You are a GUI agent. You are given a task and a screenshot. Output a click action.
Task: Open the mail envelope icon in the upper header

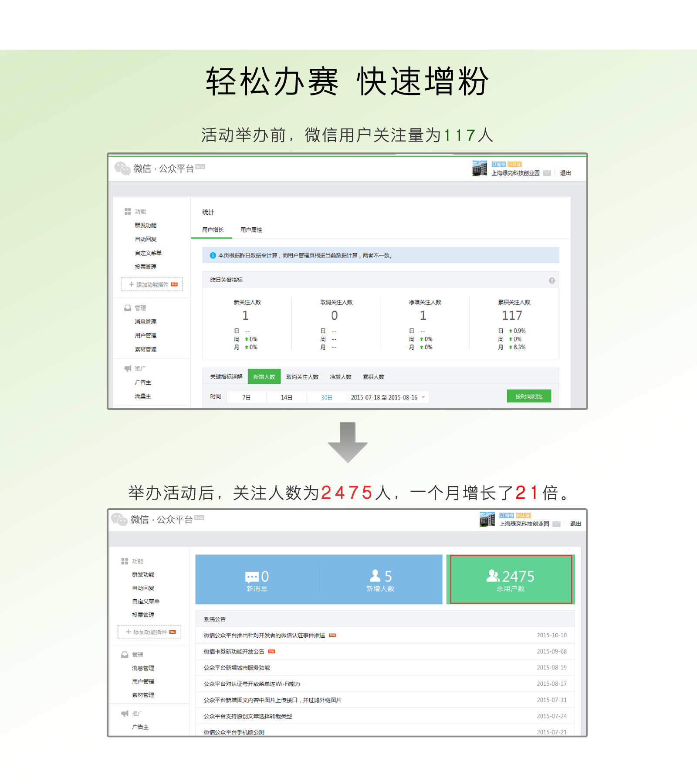point(547,173)
